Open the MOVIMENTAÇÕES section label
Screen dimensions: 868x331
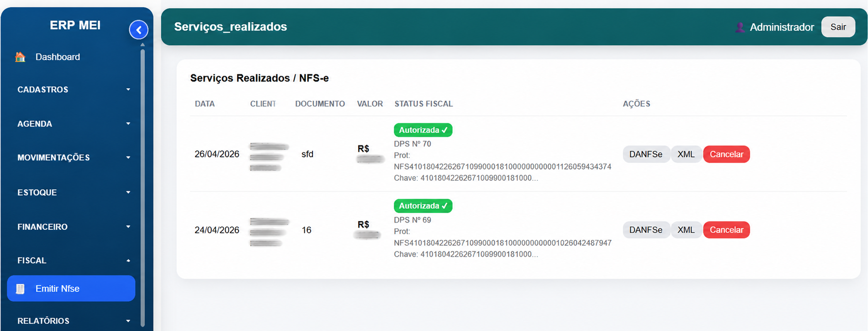(54, 158)
